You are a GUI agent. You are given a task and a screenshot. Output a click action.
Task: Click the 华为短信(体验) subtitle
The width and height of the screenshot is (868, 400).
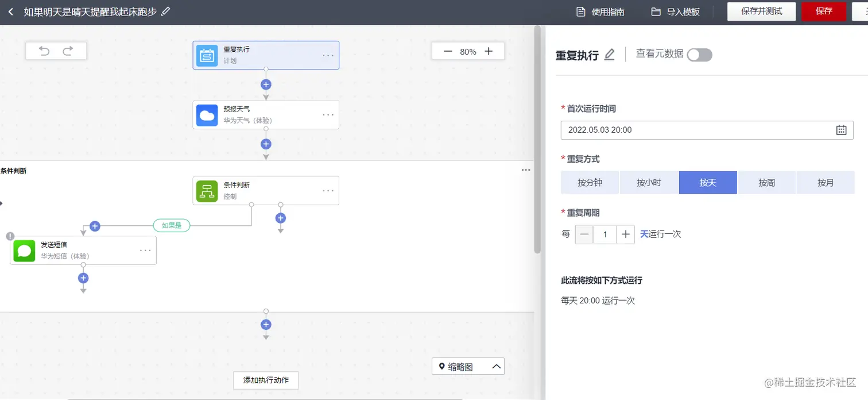[x=65, y=256]
